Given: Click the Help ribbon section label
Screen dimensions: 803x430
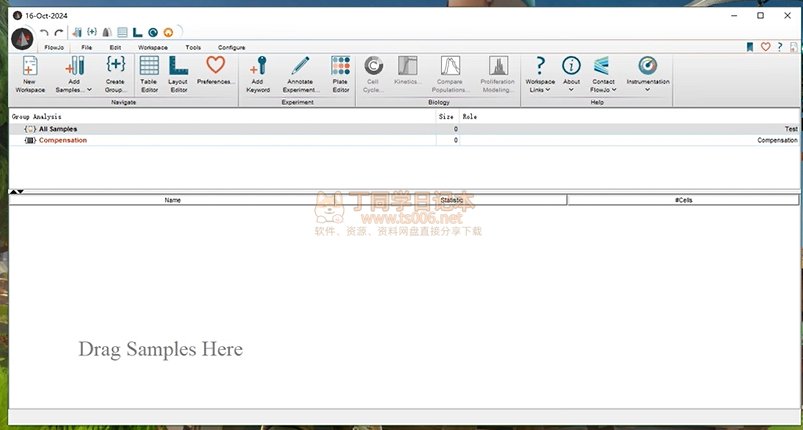Looking at the screenshot, I should [x=597, y=102].
